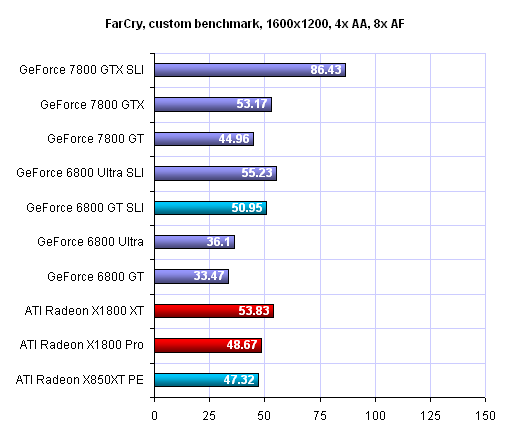Select the ATI Radeon X1800 XT label

[x=84, y=311]
